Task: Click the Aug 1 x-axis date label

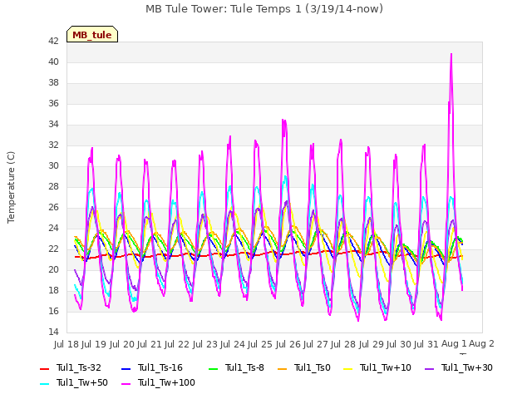Action: 454,344
